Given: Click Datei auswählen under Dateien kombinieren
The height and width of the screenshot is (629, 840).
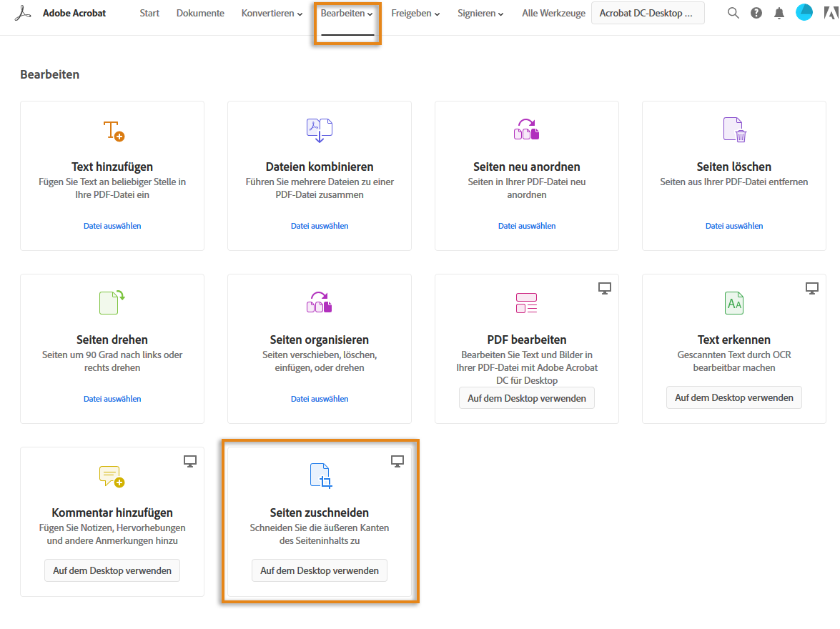Looking at the screenshot, I should pyautogui.click(x=319, y=225).
